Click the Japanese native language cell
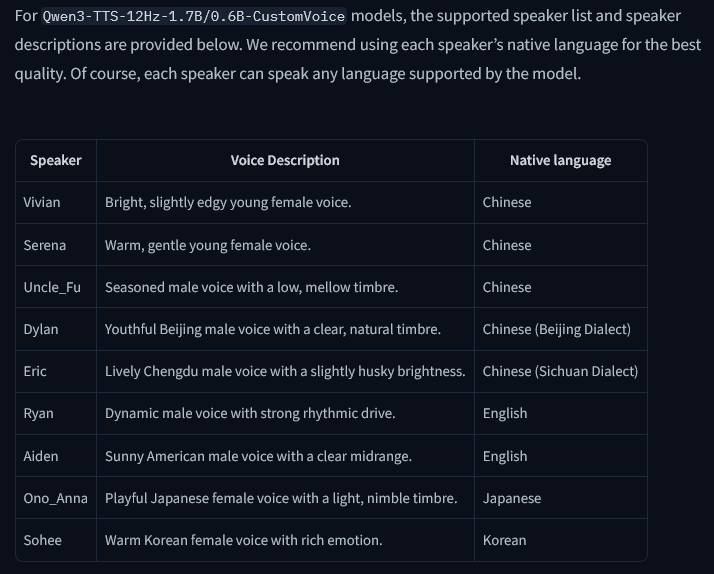Viewport: 714px width, 574px height. coord(511,498)
